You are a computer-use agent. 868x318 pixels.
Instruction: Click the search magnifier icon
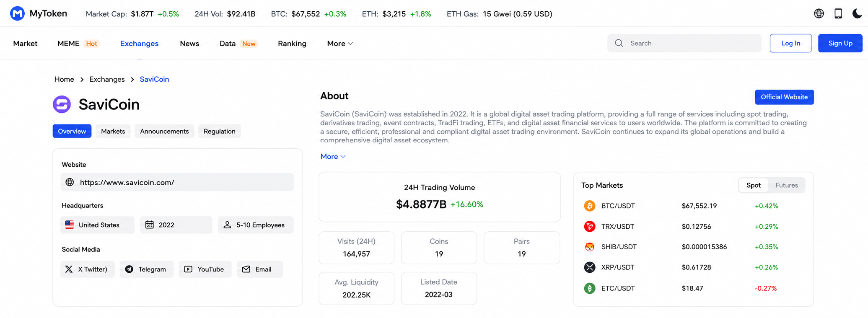(619, 43)
